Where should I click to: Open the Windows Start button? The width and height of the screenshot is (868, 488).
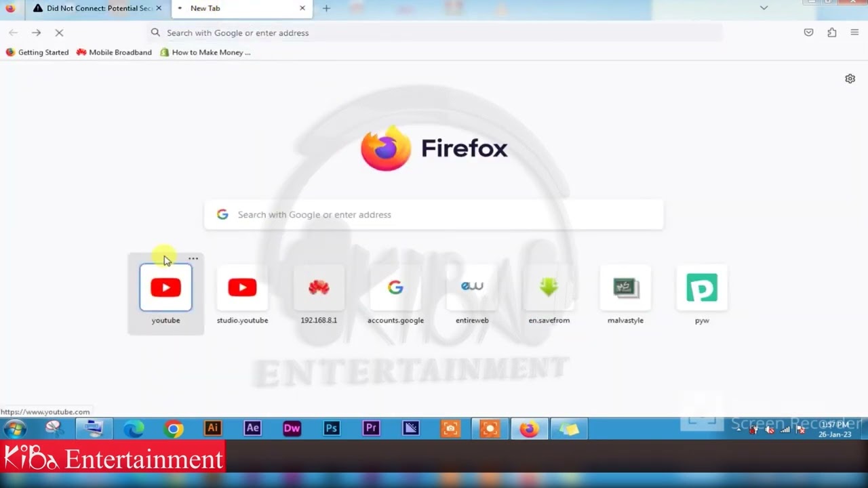click(x=14, y=428)
